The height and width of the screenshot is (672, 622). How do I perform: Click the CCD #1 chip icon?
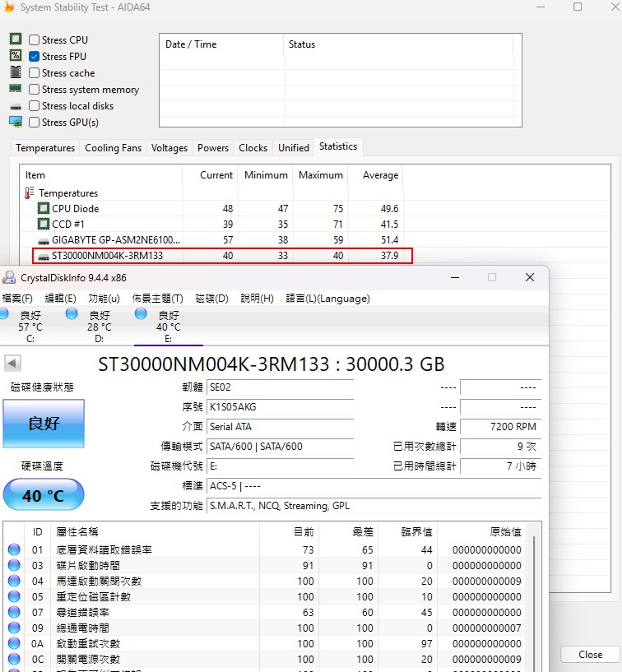click(x=44, y=224)
